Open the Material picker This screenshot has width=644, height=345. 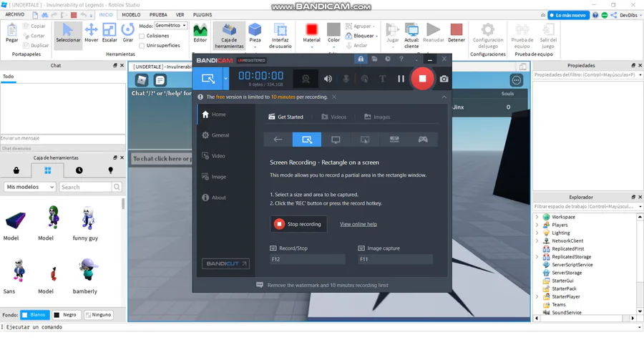click(x=311, y=33)
